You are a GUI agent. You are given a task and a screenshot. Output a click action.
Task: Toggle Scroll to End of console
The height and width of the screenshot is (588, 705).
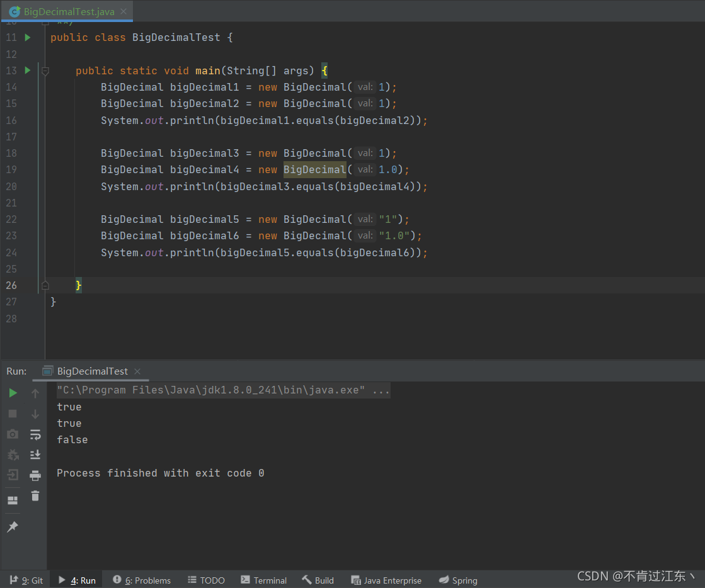(35, 455)
